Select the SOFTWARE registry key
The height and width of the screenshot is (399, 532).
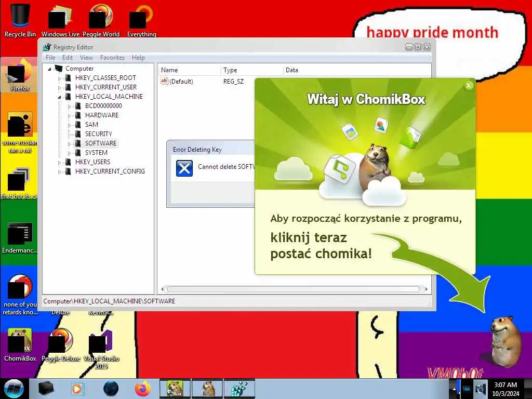coord(100,143)
